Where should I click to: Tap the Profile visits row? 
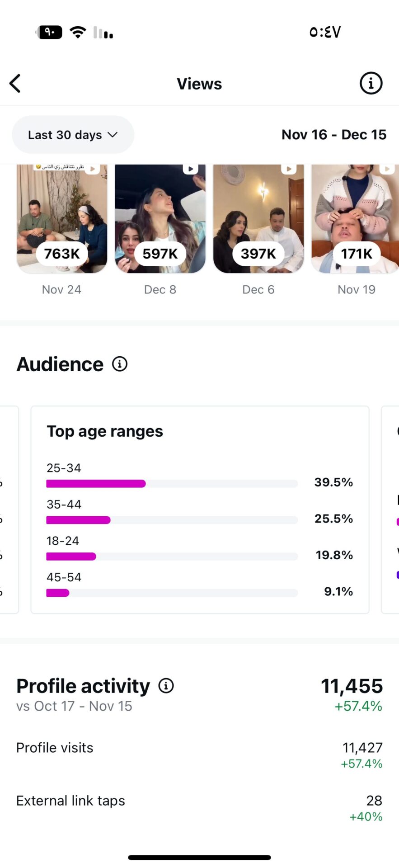coord(199,755)
